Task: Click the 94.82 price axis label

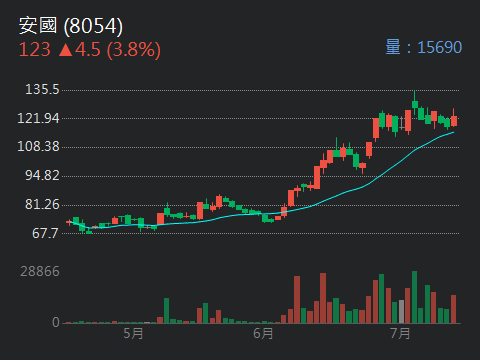Action: point(42,175)
